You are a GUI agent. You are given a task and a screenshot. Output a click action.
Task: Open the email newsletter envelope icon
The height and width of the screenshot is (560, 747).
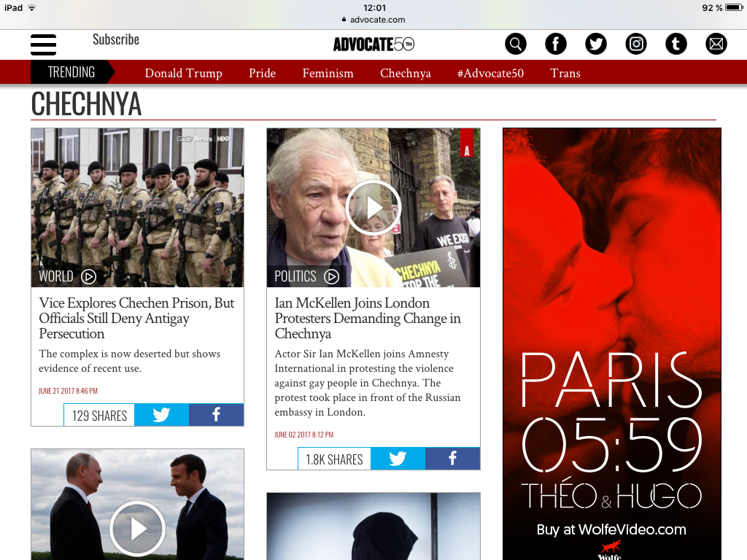[716, 44]
